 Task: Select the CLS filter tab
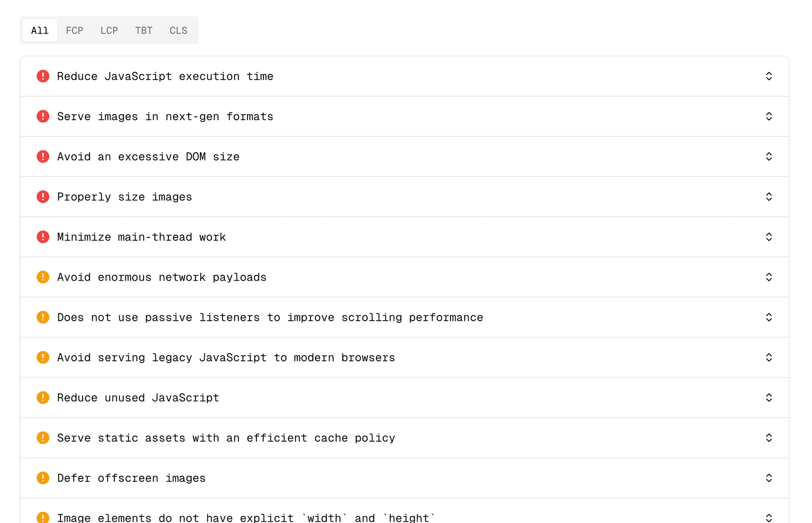pos(178,30)
